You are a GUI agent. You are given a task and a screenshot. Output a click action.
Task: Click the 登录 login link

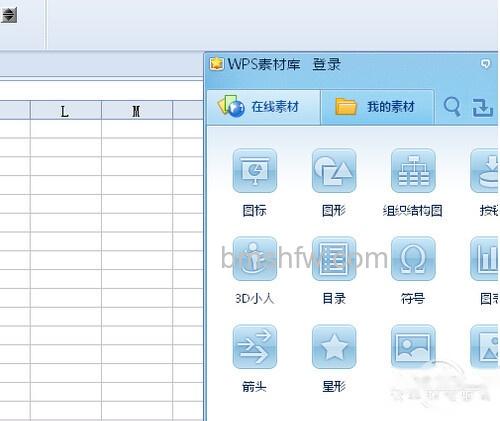tap(327, 64)
